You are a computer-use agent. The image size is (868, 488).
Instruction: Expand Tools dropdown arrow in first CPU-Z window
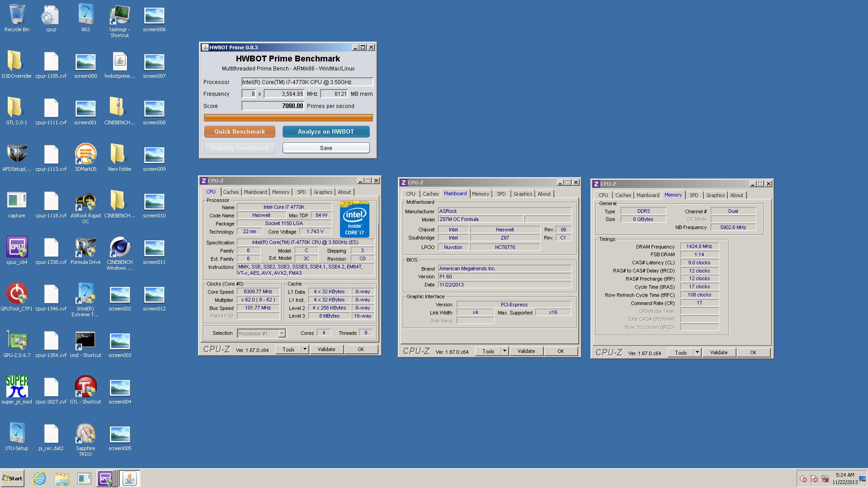(305, 349)
